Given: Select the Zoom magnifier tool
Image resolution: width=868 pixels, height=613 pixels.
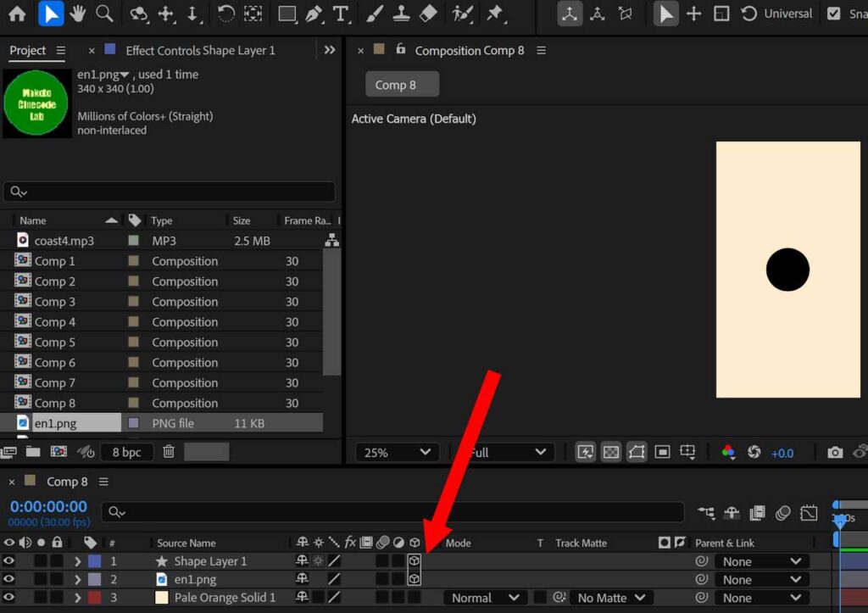Looking at the screenshot, I should [104, 14].
